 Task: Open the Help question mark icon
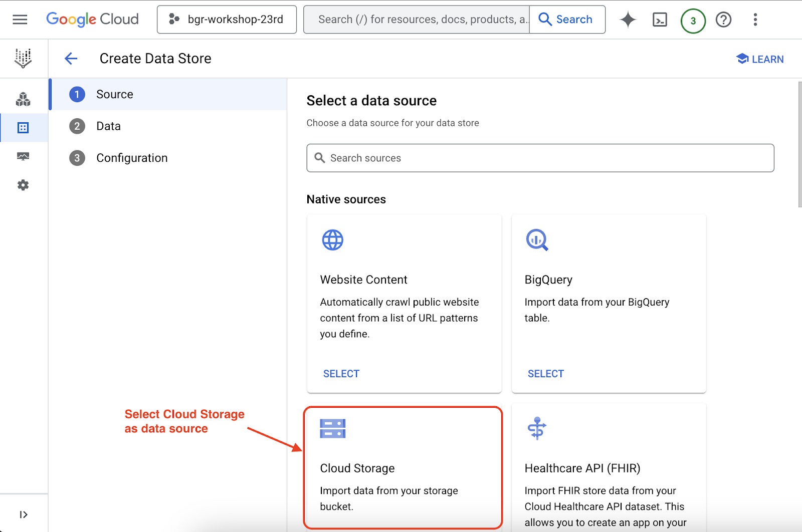tap(723, 20)
